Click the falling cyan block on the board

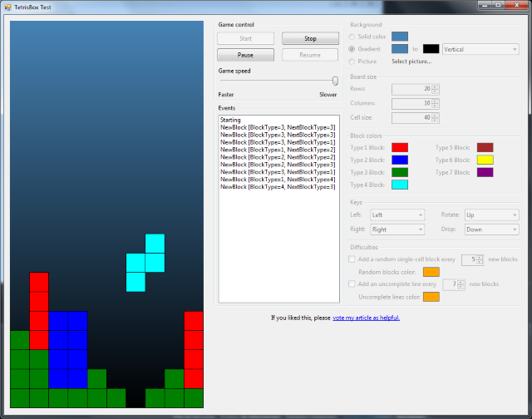pos(145,263)
